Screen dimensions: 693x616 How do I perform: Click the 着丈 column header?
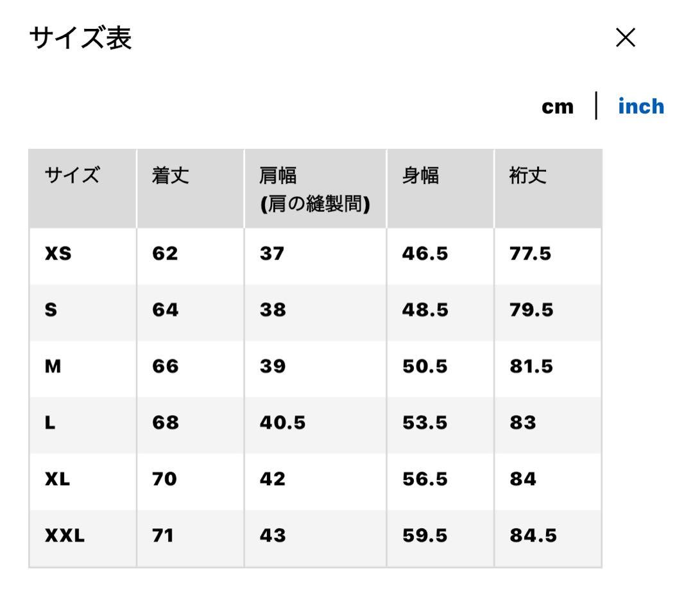pyautogui.click(x=170, y=176)
